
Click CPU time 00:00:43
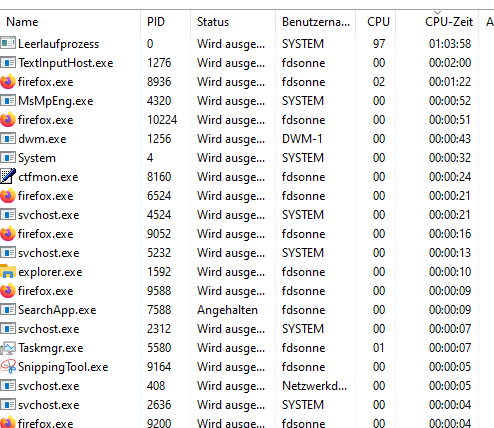click(450, 139)
